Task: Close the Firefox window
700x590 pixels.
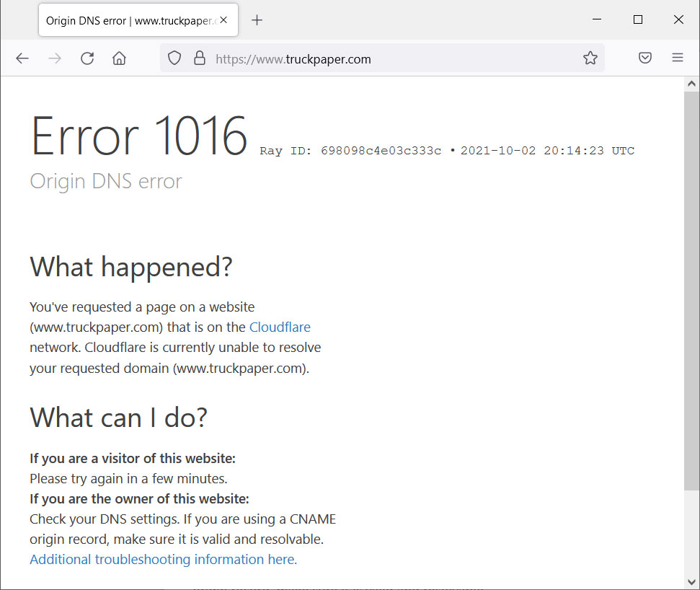Action: (678, 19)
